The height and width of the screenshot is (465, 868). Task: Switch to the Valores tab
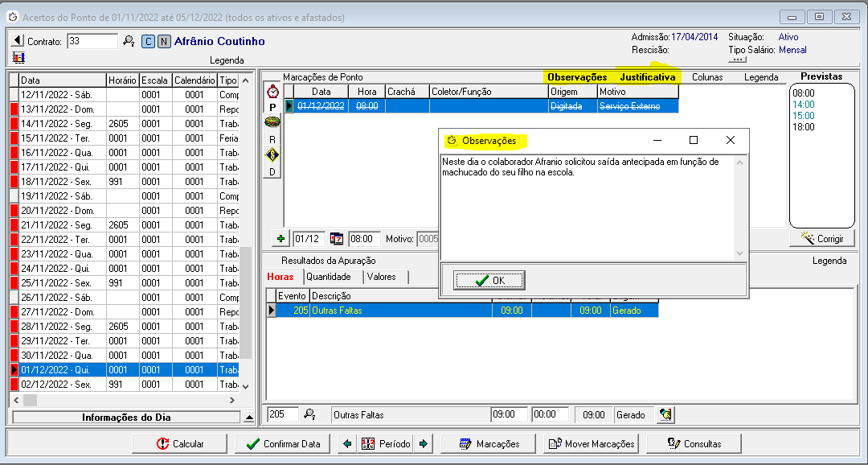click(382, 277)
